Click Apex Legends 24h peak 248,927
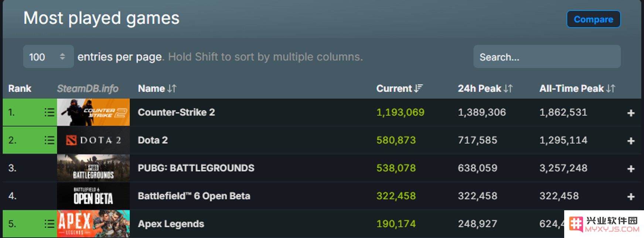The height and width of the screenshot is (238, 644). click(x=477, y=224)
